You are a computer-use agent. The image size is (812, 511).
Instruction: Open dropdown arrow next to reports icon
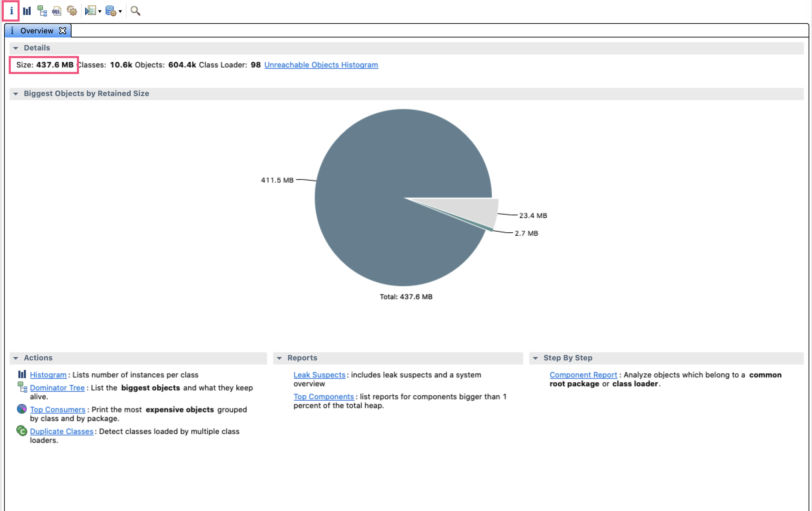(x=100, y=12)
